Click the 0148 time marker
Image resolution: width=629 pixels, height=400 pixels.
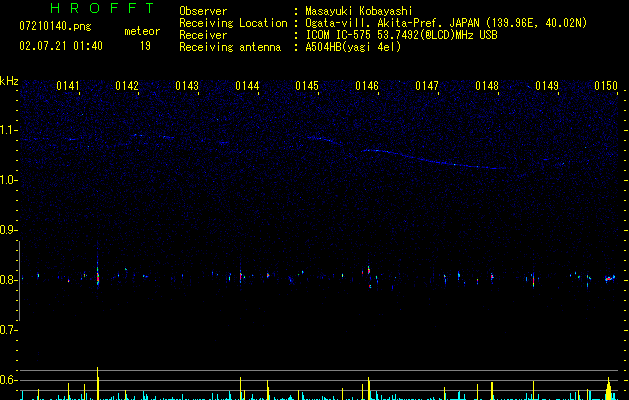487,86
